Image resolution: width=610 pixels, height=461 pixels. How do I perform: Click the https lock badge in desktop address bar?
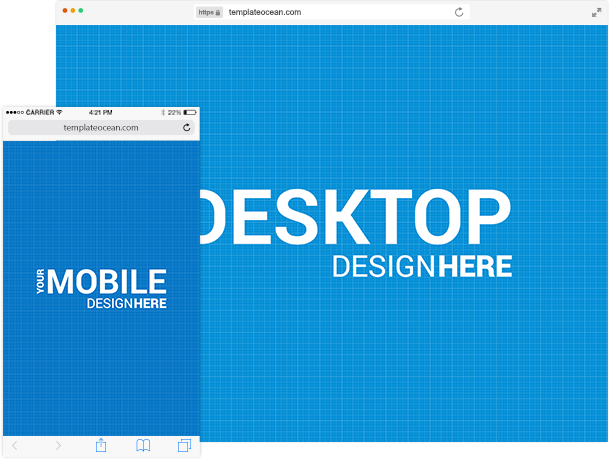(x=209, y=12)
